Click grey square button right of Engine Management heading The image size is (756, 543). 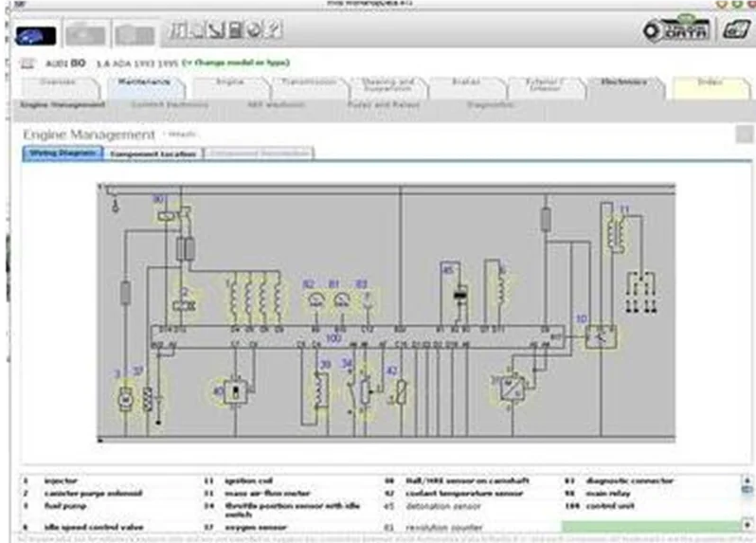pyautogui.click(x=745, y=135)
